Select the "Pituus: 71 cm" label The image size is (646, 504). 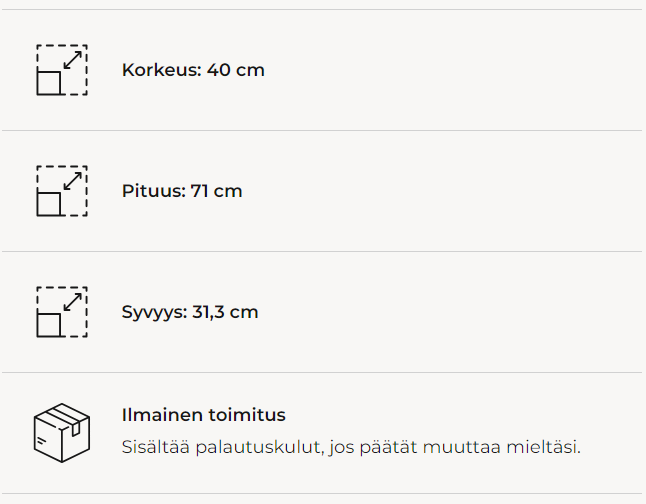click(182, 191)
